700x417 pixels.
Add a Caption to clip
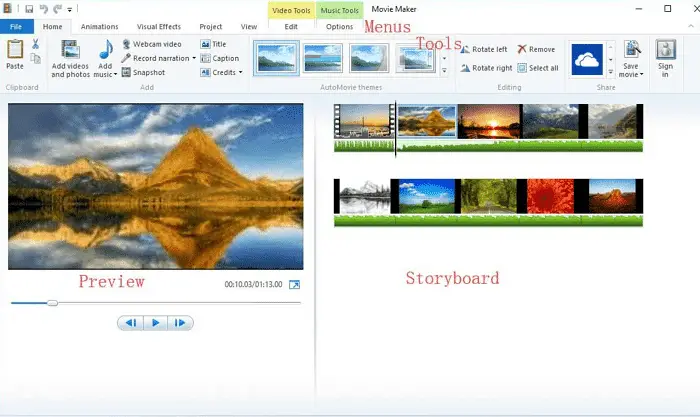tap(220, 58)
